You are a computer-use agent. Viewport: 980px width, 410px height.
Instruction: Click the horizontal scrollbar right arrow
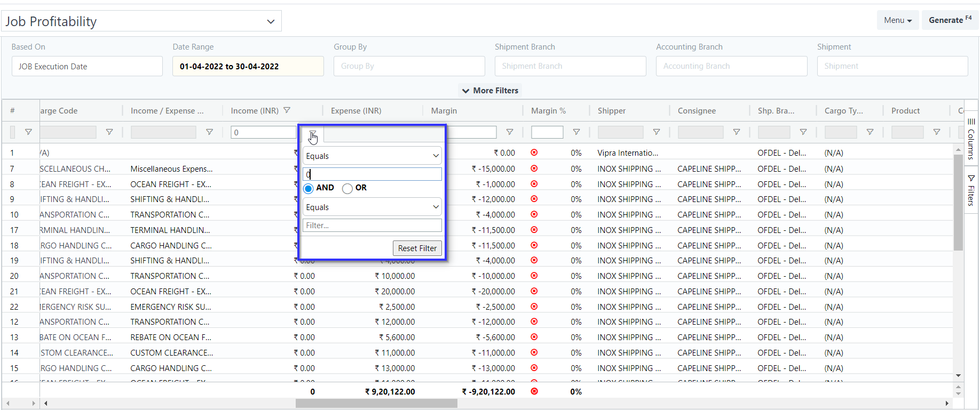(947, 404)
